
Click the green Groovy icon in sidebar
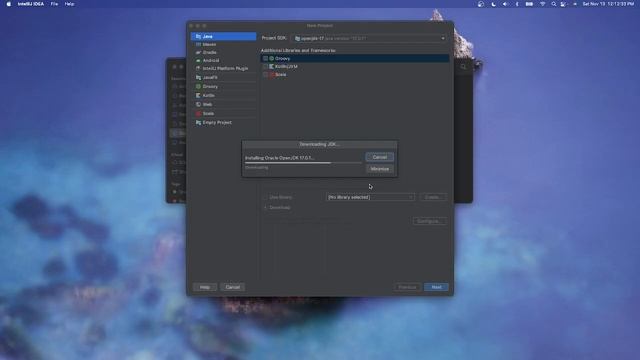tap(198, 87)
